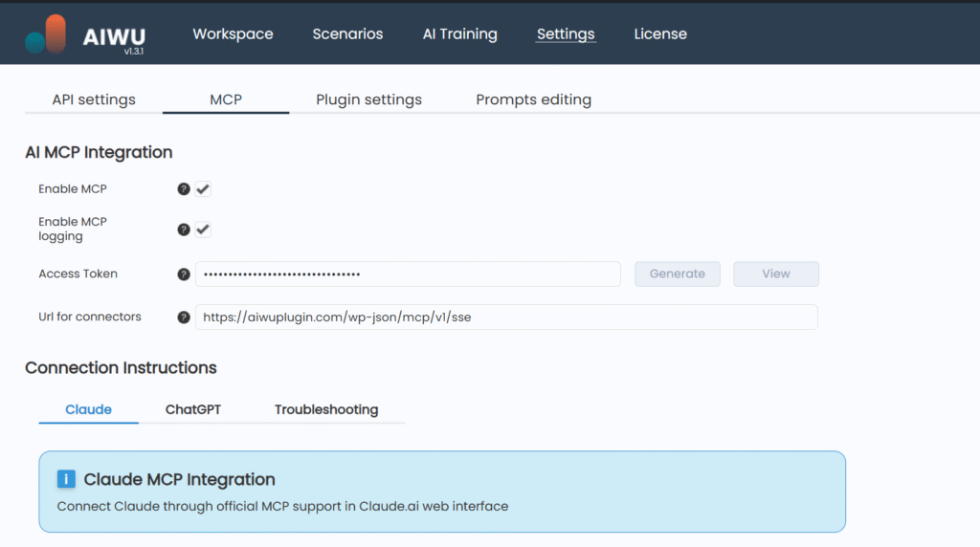Select the License menu item

[660, 34]
